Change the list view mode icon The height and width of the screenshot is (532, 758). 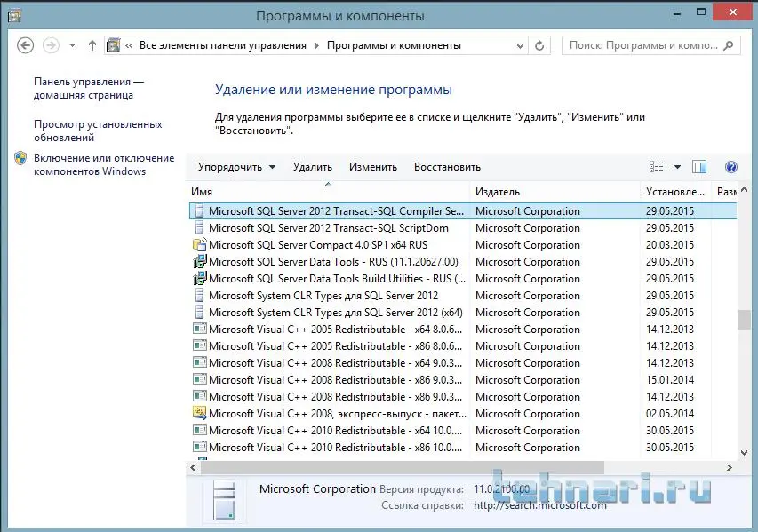[x=656, y=167]
